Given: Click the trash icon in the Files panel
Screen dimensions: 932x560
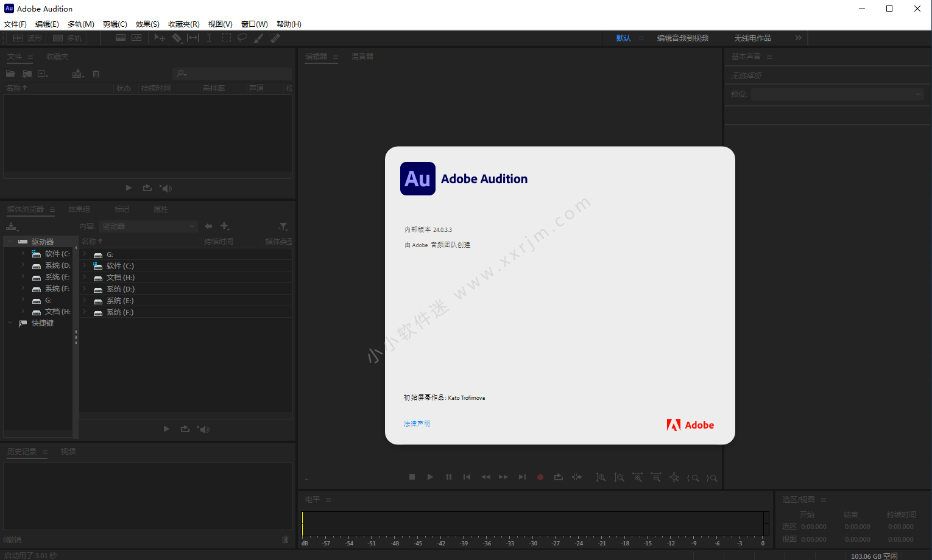Looking at the screenshot, I should pos(96,74).
